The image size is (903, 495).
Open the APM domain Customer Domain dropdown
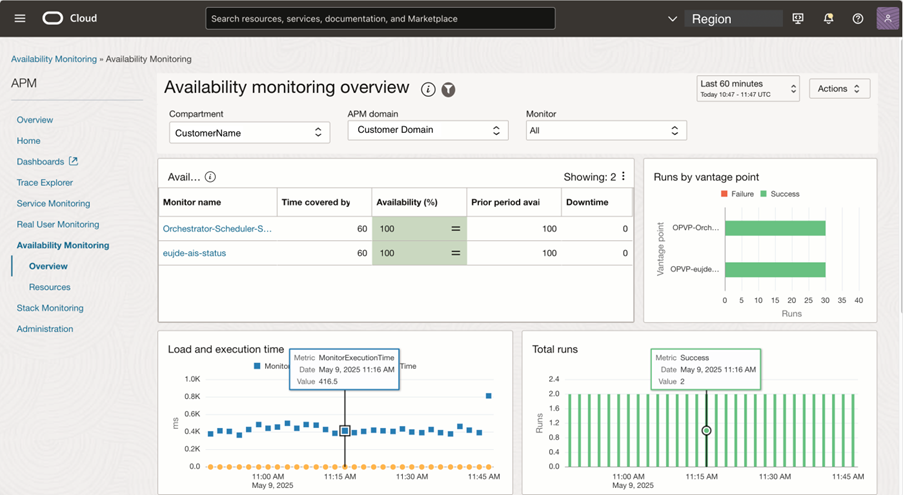point(428,130)
